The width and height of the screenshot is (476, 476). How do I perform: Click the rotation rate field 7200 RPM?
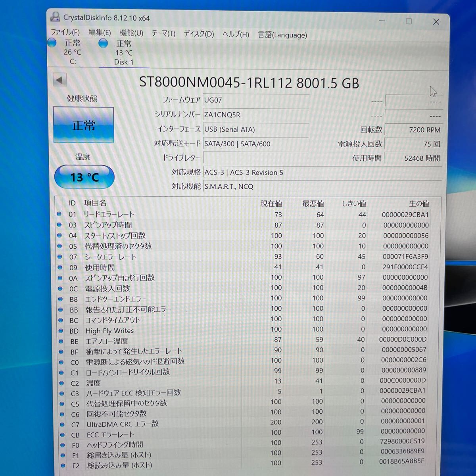point(413,130)
